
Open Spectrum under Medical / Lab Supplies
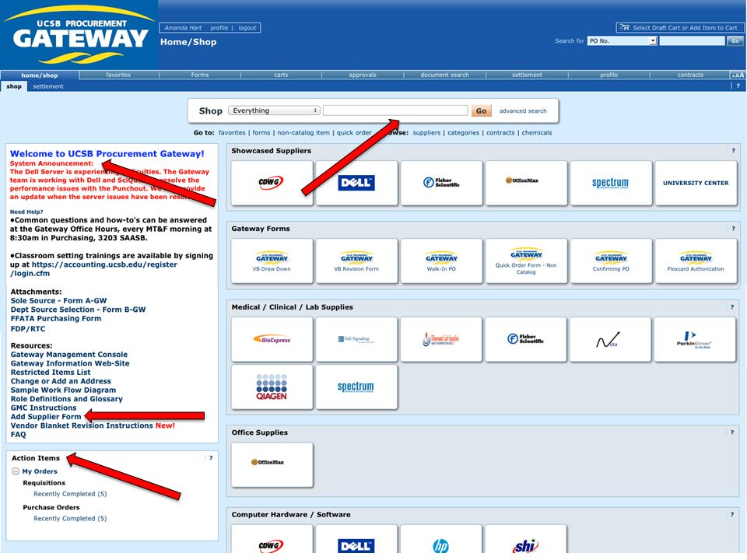point(357,387)
